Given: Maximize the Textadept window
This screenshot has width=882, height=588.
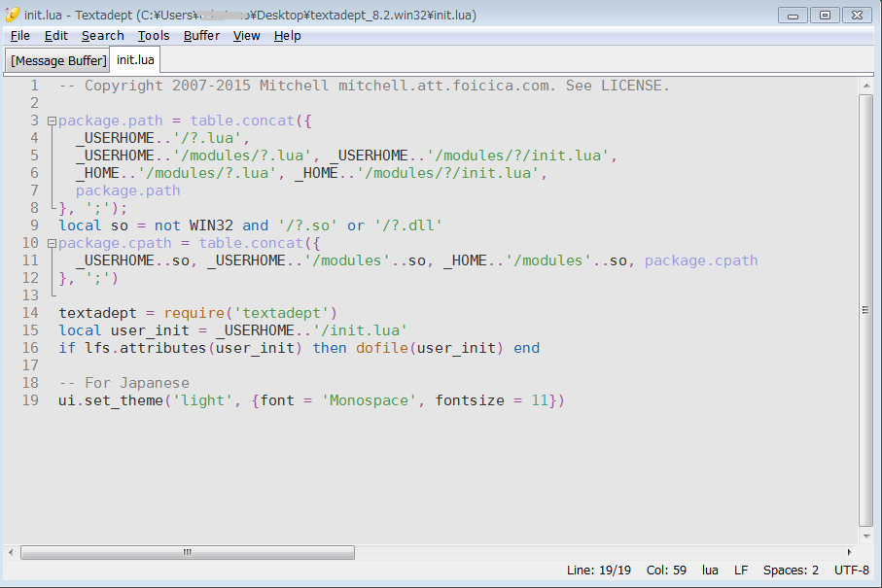Looking at the screenshot, I should (825, 16).
